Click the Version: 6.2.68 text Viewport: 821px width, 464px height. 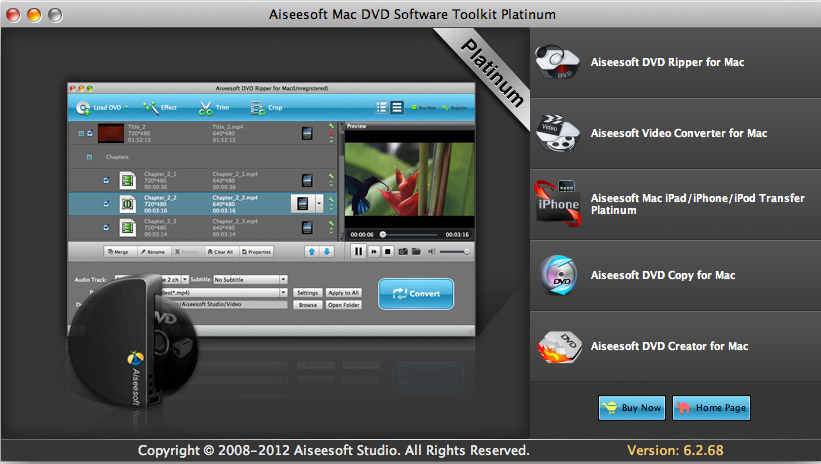[675, 450]
